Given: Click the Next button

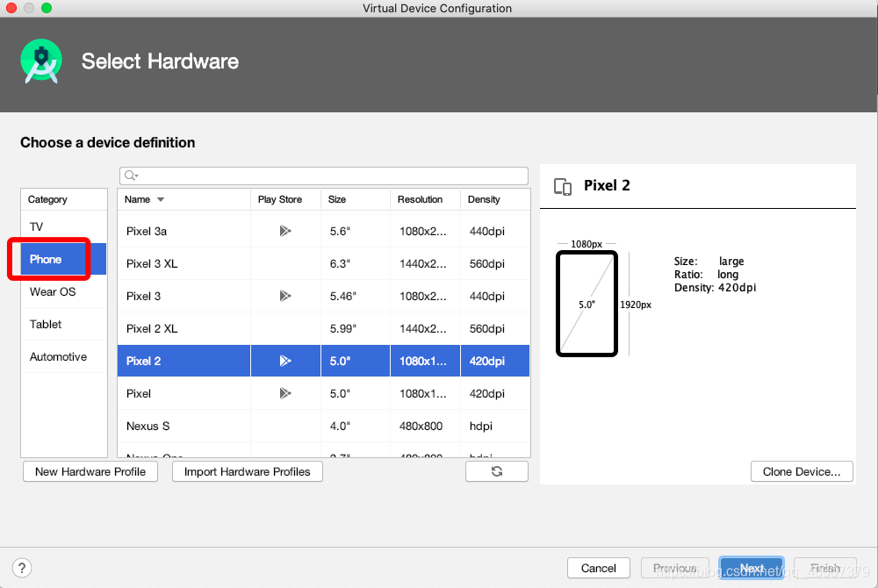Looking at the screenshot, I should pos(752,568).
